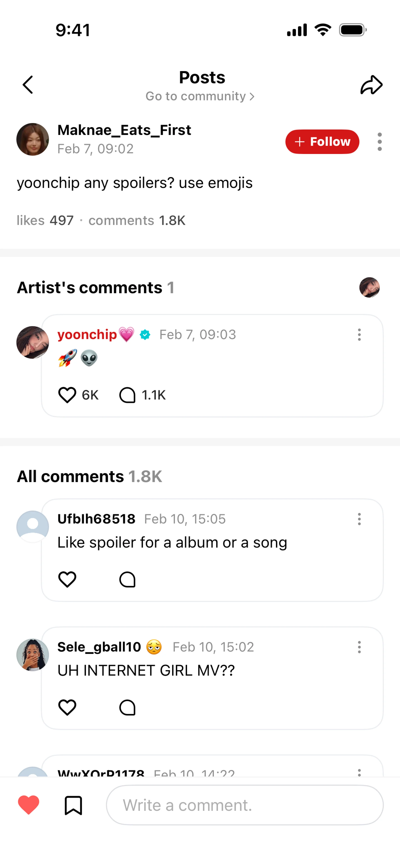
Task: Open options menu for yoonchip's comment
Action: 359,335
